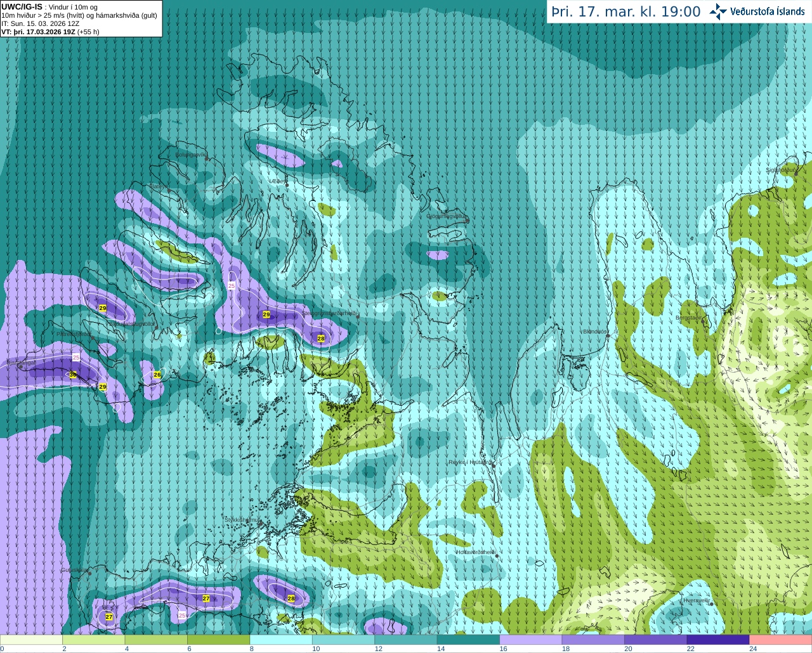This screenshot has width=812, height=653.
Task: Click the 'IT: Sun. 15. 03. 2026 12Z' line
Action: coord(41,23)
